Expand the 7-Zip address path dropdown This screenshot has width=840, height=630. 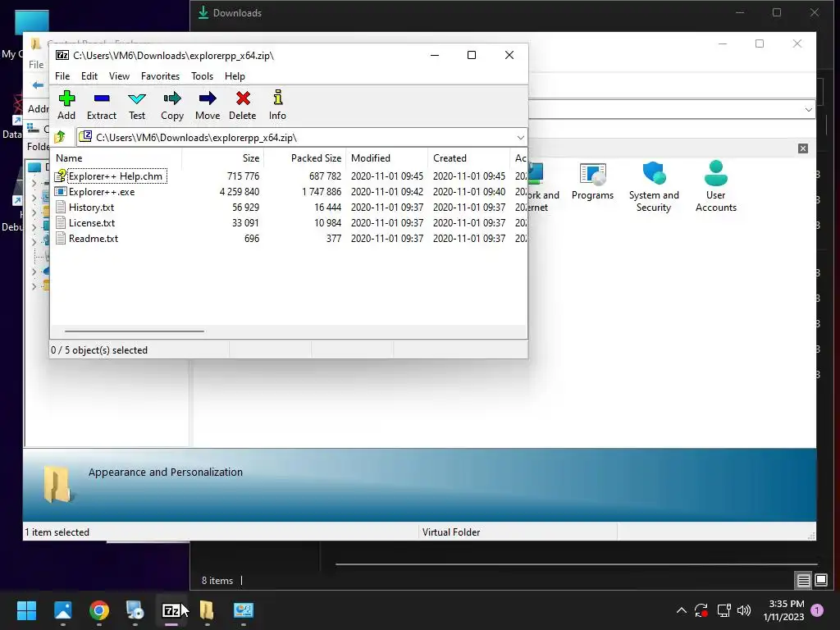click(x=520, y=138)
